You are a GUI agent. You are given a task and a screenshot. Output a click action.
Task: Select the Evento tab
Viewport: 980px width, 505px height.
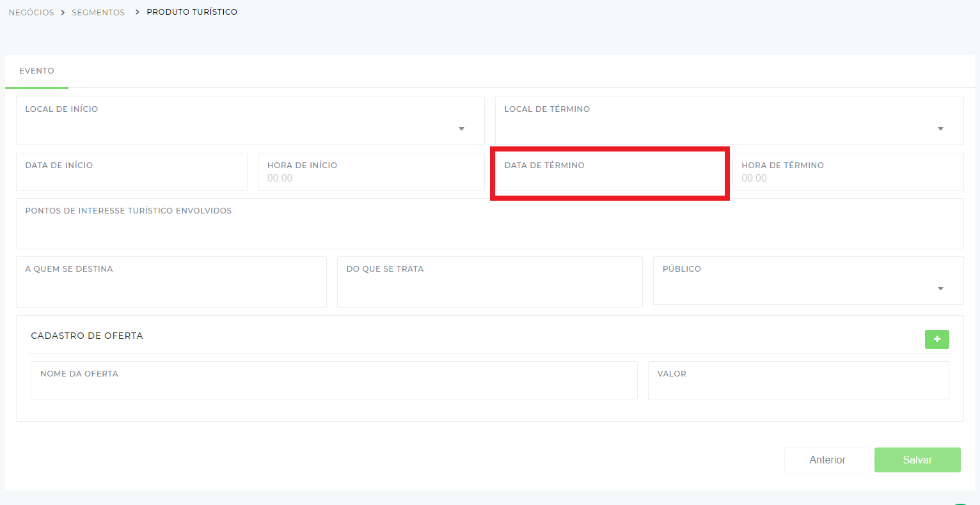tap(36, 71)
